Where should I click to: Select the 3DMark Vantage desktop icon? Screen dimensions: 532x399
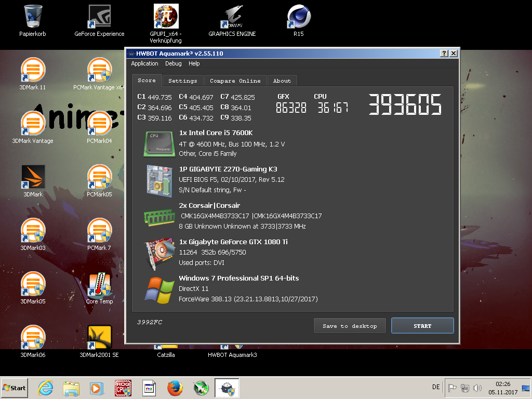click(33, 127)
